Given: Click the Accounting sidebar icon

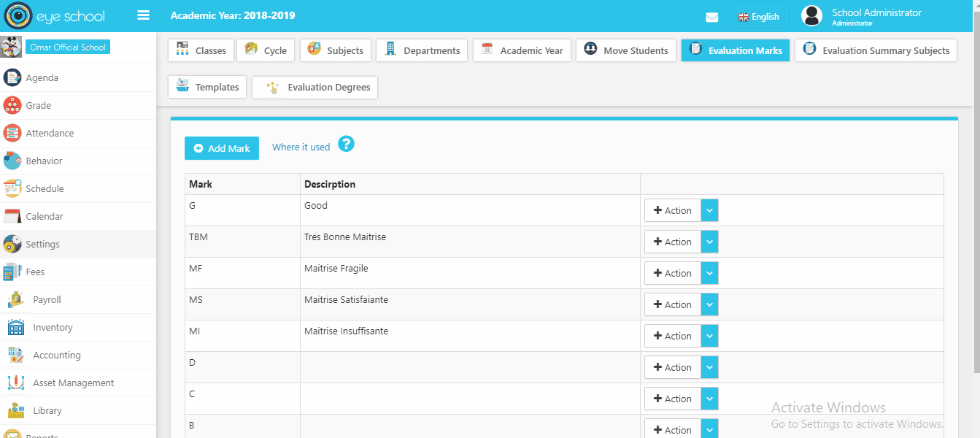Looking at the screenshot, I should pyautogui.click(x=16, y=356).
